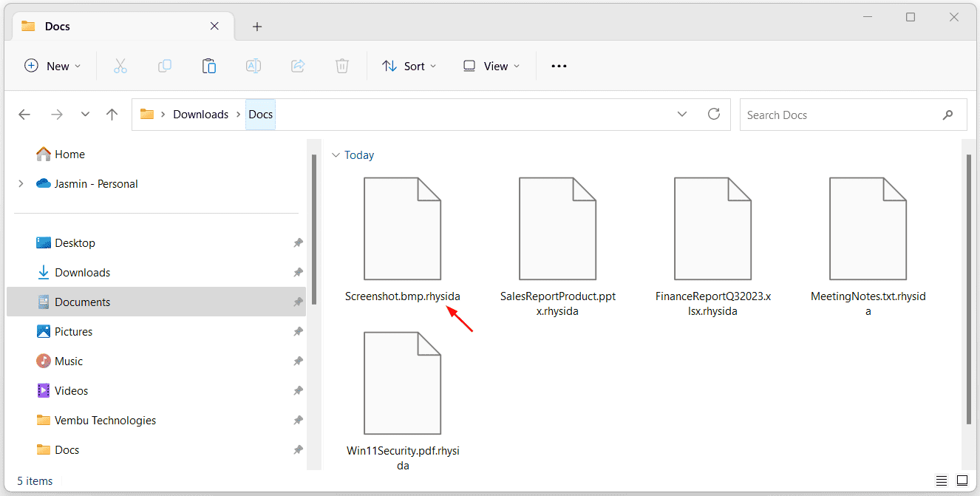Screen dimensions: 980x496
Task: Unpin Desktop from quick access
Action: pos(298,243)
